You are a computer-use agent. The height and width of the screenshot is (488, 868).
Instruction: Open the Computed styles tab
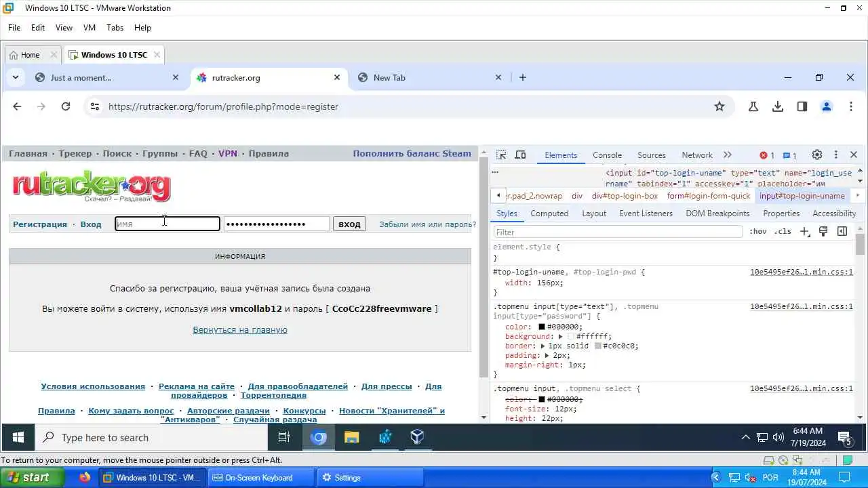pyautogui.click(x=549, y=213)
